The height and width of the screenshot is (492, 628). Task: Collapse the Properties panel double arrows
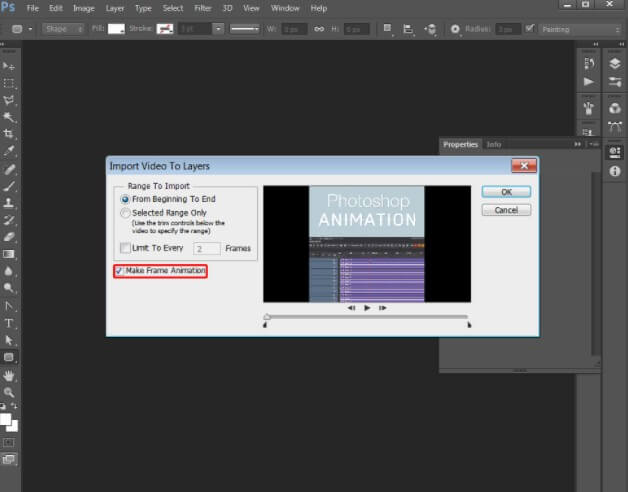point(577,144)
